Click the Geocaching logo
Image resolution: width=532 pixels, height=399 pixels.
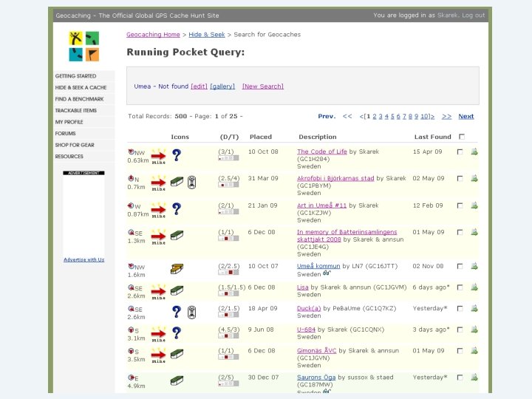(83, 46)
